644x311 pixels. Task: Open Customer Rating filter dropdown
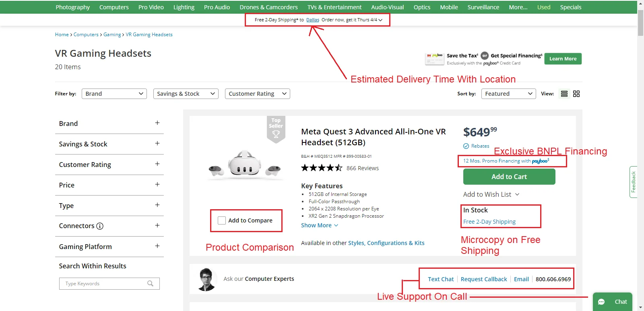point(258,94)
